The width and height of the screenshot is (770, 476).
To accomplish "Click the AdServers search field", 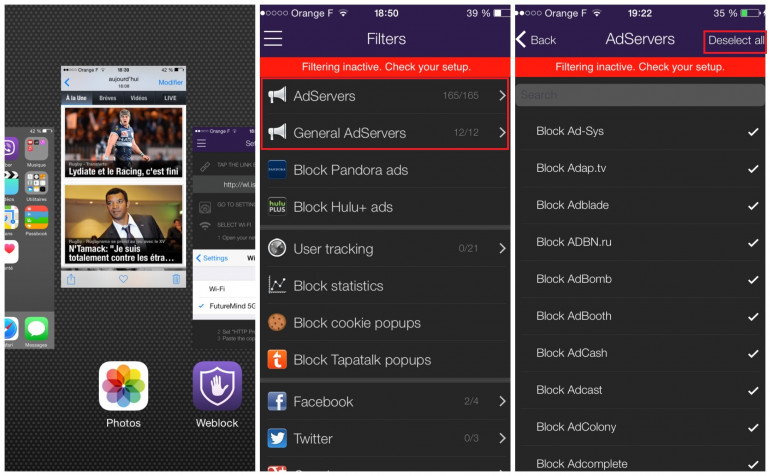I will tap(641, 95).
